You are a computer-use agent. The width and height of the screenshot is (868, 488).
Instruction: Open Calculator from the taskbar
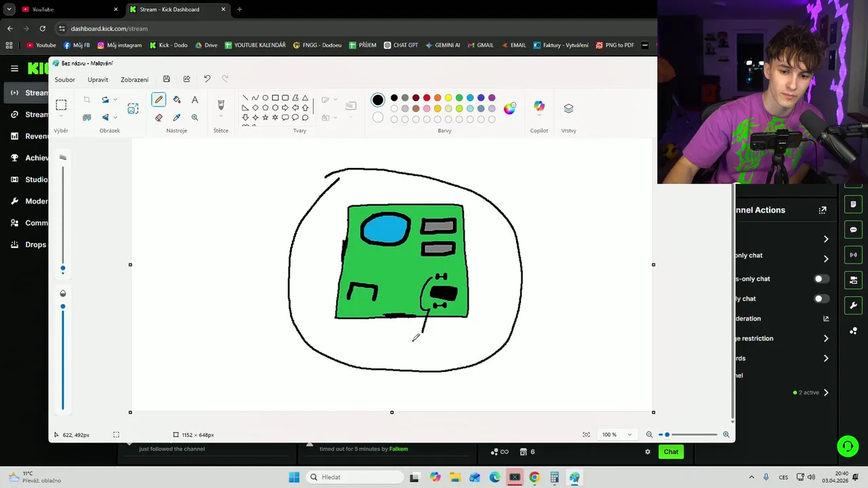pyautogui.click(x=555, y=477)
